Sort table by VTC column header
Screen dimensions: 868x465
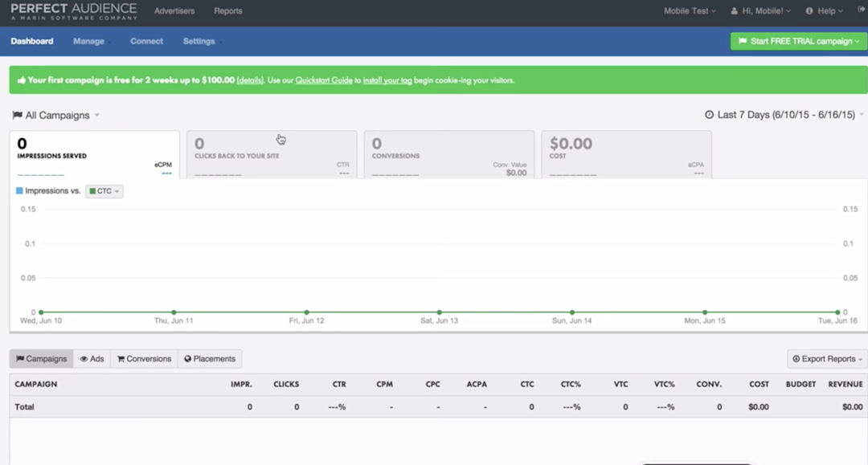tap(621, 384)
